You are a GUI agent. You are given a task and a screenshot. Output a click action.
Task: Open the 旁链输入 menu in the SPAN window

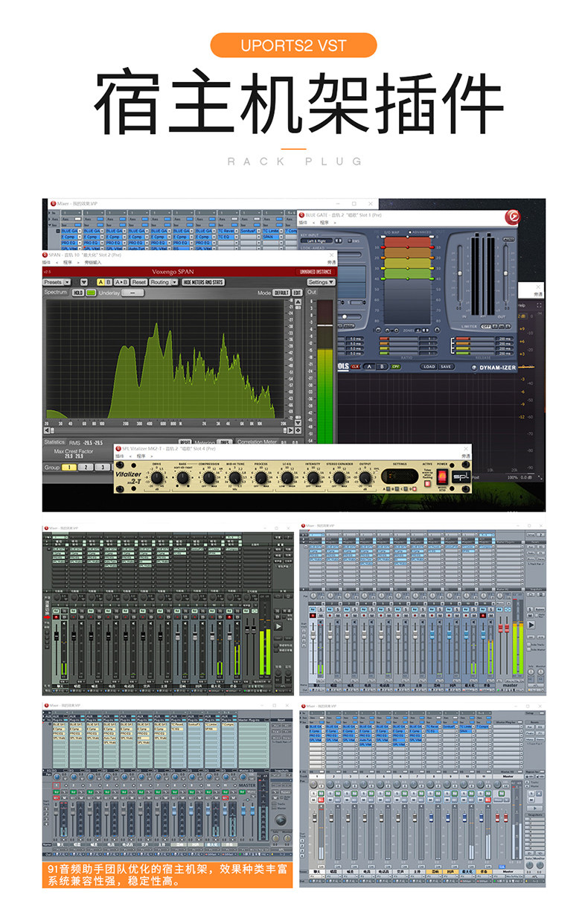[x=92, y=262]
